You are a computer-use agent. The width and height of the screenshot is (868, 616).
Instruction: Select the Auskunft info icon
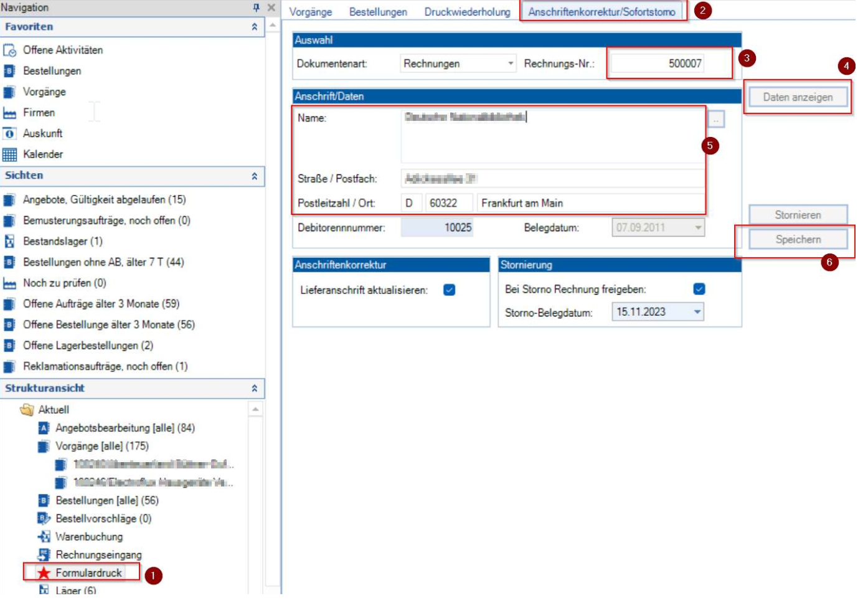click(x=9, y=134)
